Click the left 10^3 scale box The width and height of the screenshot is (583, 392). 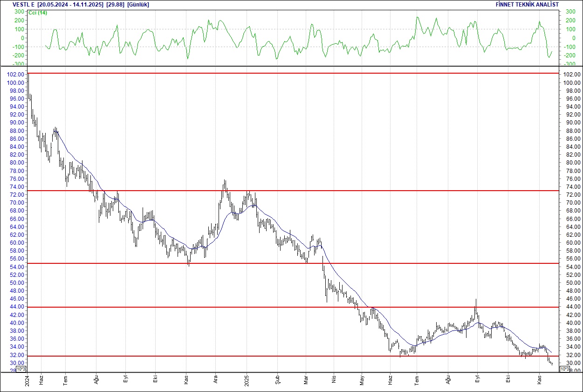coord(21,369)
